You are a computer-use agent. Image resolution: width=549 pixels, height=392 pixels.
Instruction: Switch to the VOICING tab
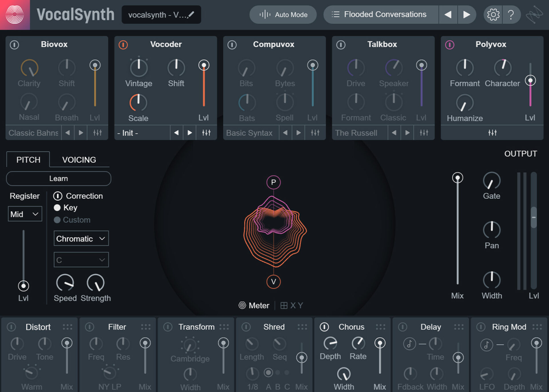tap(79, 159)
